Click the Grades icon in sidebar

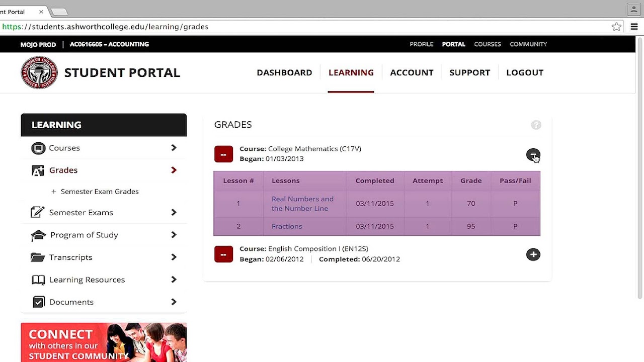tap(38, 170)
